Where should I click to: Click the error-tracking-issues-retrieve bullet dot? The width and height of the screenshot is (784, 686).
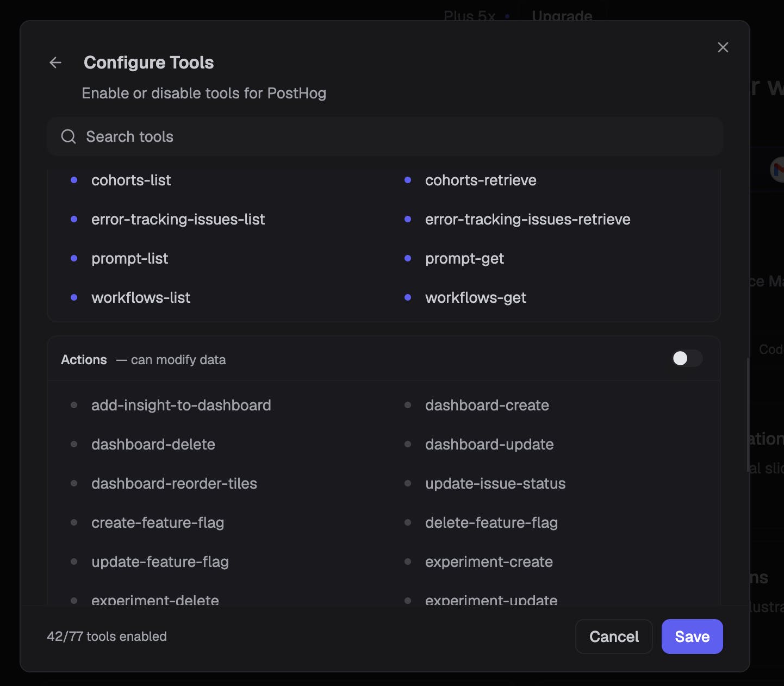point(408,219)
